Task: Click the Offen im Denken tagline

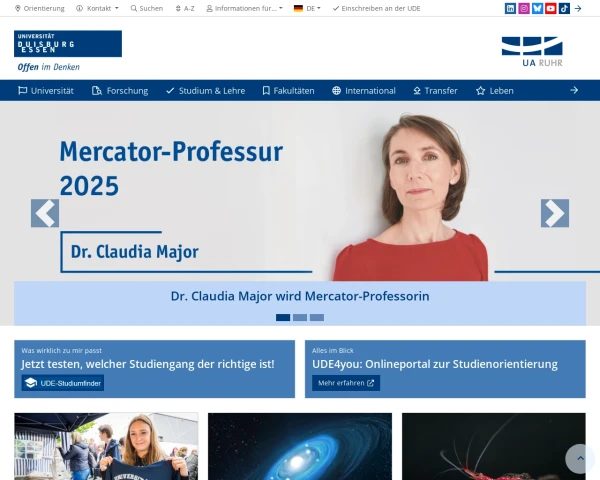Action: (49, 67)
